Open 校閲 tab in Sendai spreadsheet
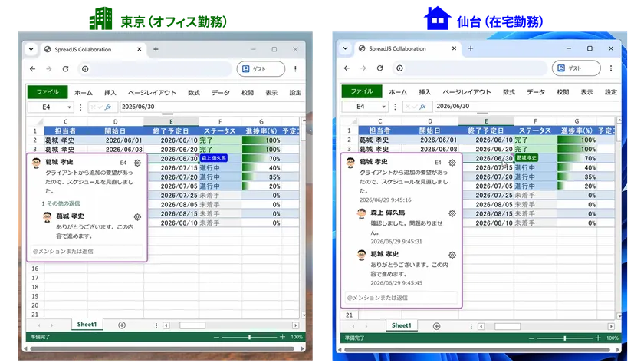The image size is (644, 363). pyautogui.click(x=563, y=91)
